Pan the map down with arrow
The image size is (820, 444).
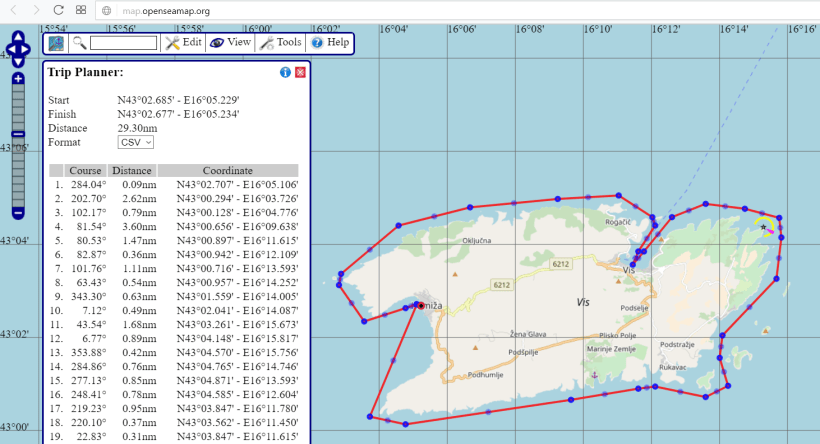(x=18, y=61)
